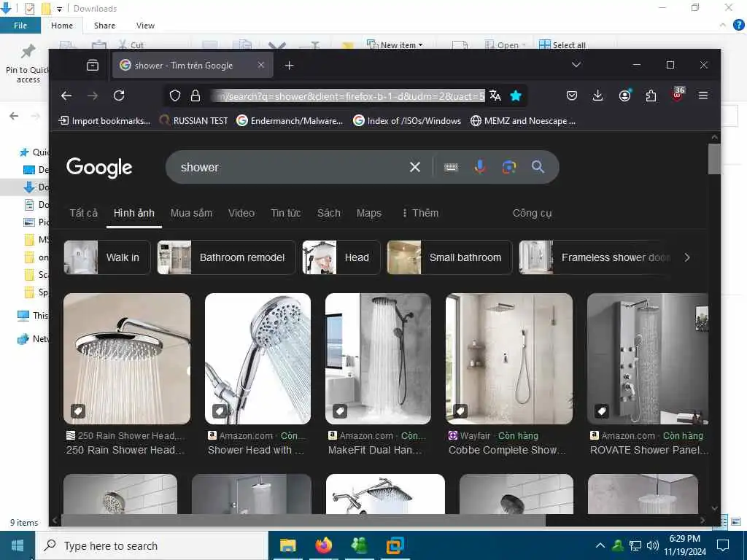Open Index of /ISOs/Windows bookmark
Screen dimensions: 747x560
click(407, 121)
